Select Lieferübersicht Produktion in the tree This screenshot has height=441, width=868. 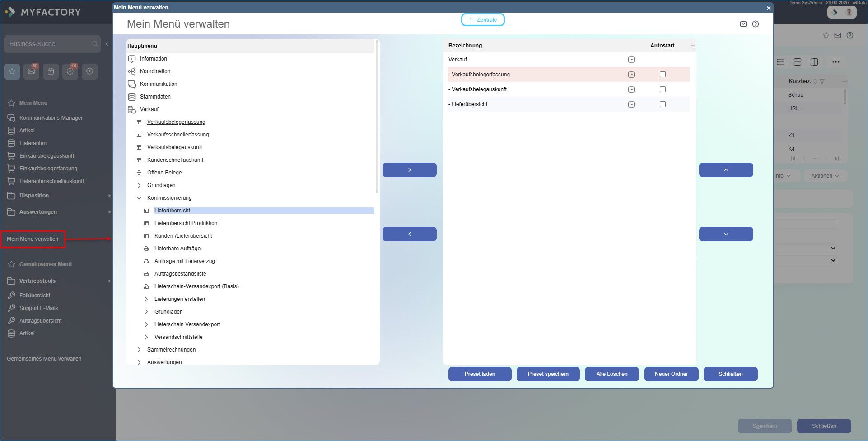[186, 223]
